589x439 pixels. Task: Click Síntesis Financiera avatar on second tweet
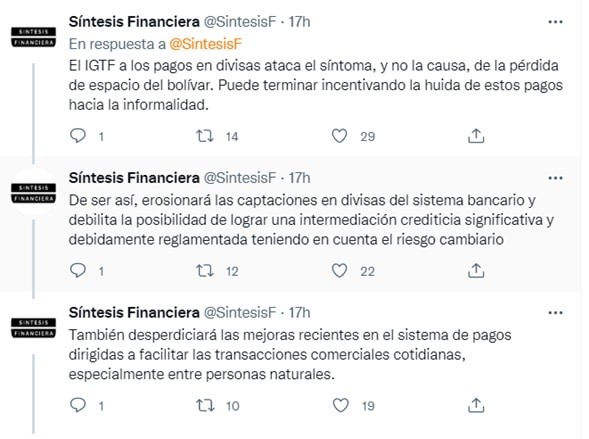point(33,193)
